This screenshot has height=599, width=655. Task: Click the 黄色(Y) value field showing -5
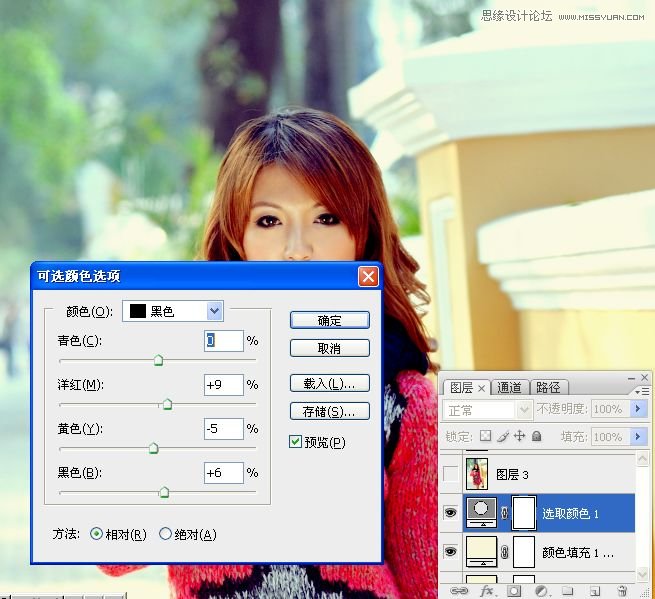[224, 429]
